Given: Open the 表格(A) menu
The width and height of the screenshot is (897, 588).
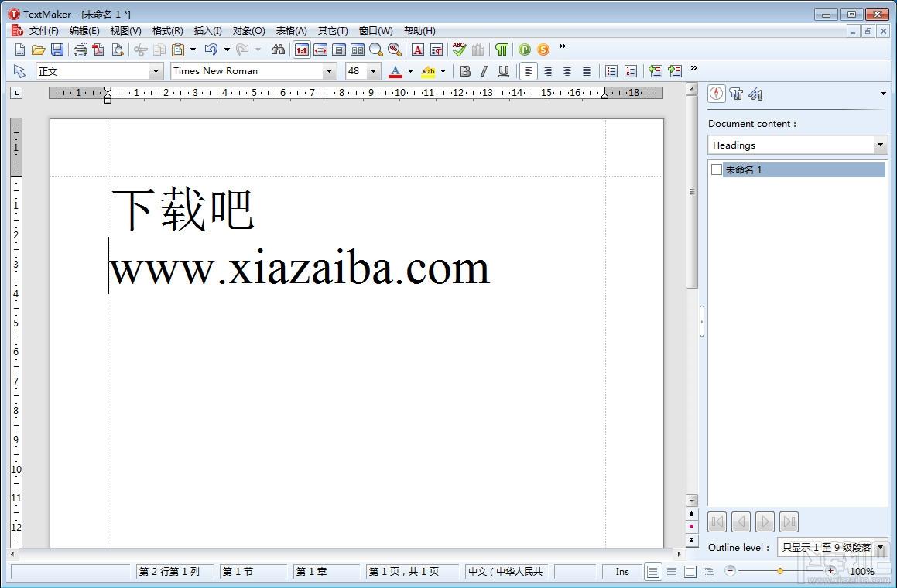Looking at the screenshot, I should point(291,31).
